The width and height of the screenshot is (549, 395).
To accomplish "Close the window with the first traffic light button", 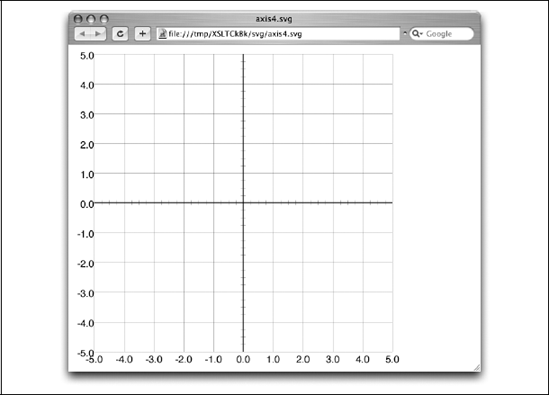I will coord(78,19).
